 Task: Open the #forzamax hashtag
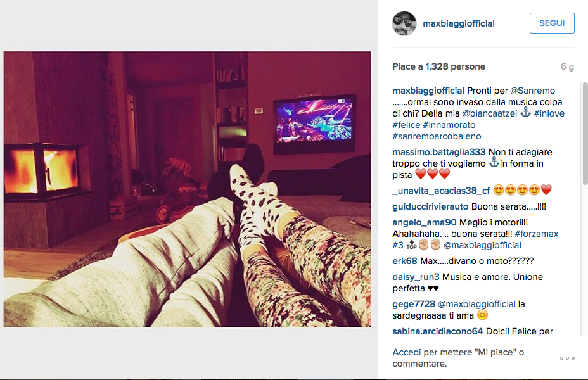(536, 234)
